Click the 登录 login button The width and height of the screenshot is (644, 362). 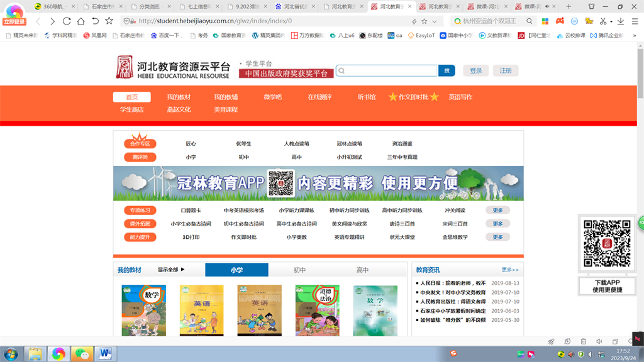pos(475,70)
